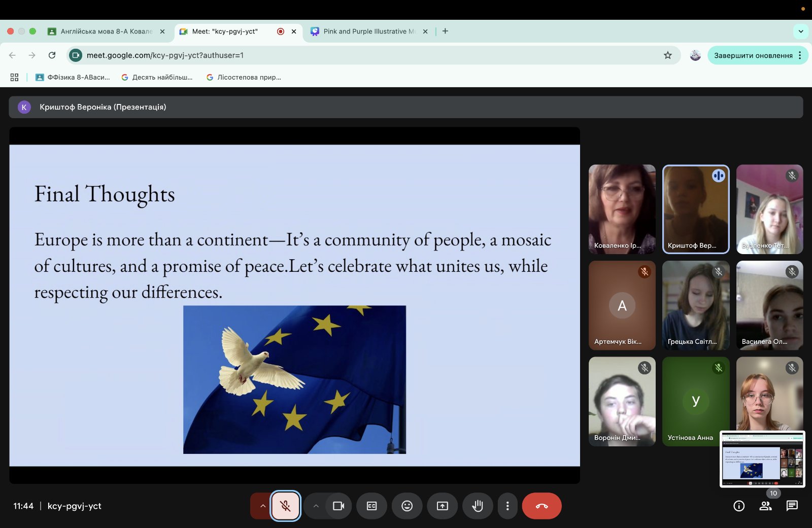This screenshot has width=812, height=528.
Task: Toggle the camera on or off
Action: [x=338, y=506]
